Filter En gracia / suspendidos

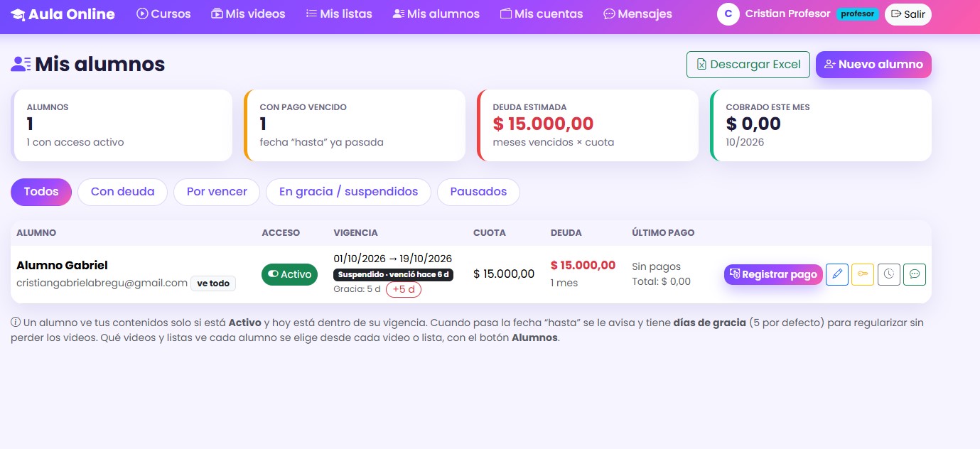[x=348, y=192]
